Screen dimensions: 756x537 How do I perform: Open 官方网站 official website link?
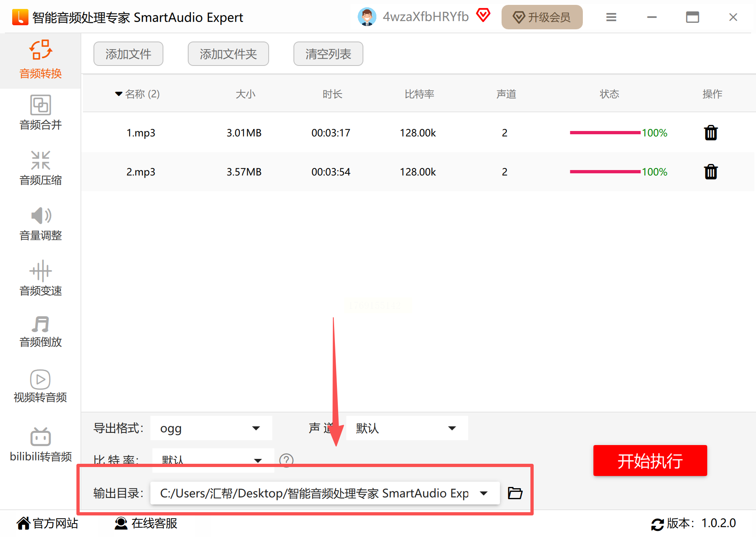point(48,523)
